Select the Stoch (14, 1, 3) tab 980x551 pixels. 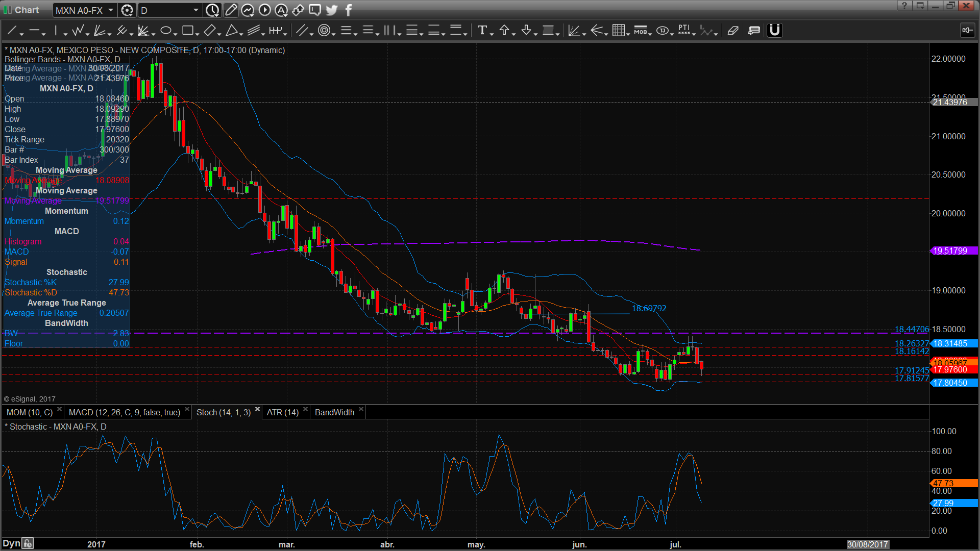(224, 412)
